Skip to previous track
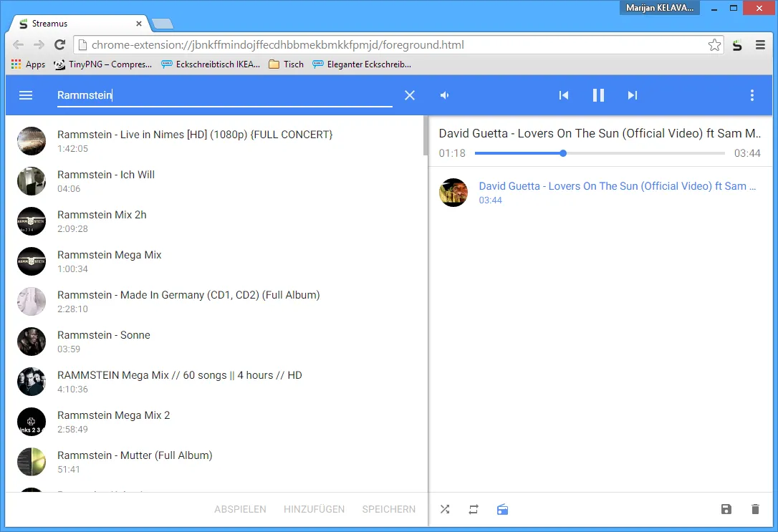 point(564,95)
